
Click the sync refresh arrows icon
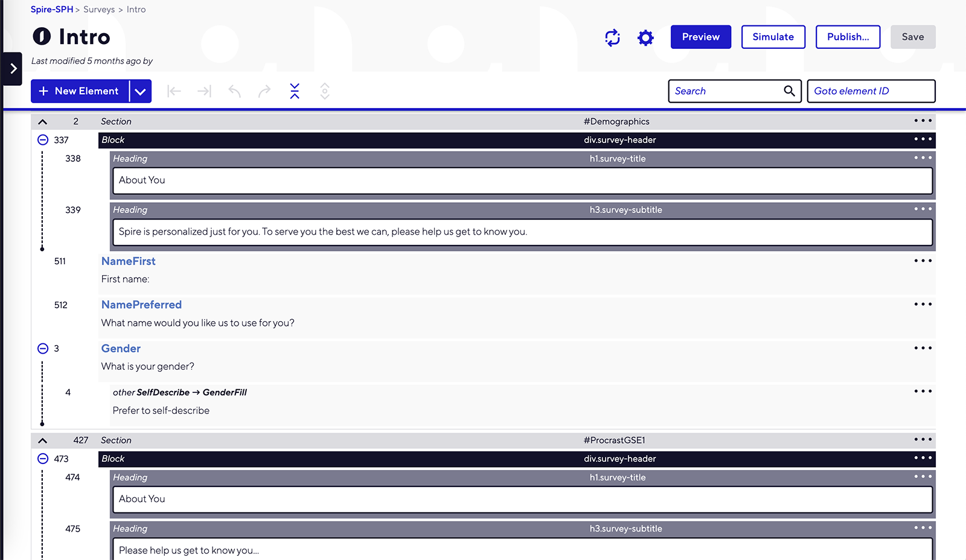[x=612, y=37]
